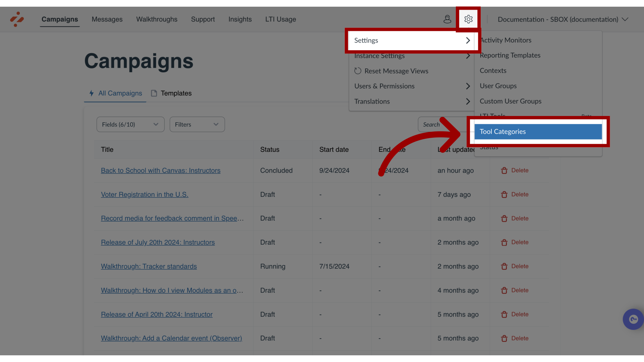Click the Impact logo icon

(x=17, y=19)
